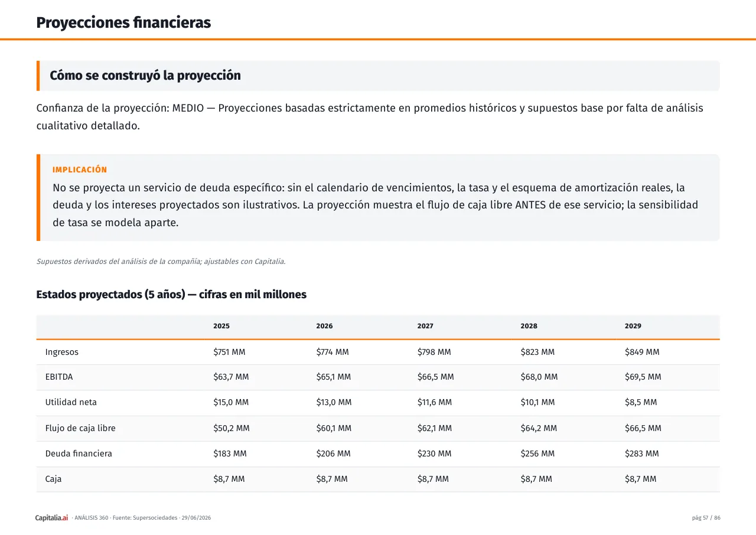Select the $283 MM debt value for 2029
756x535 pixels.
coord(642,454)
